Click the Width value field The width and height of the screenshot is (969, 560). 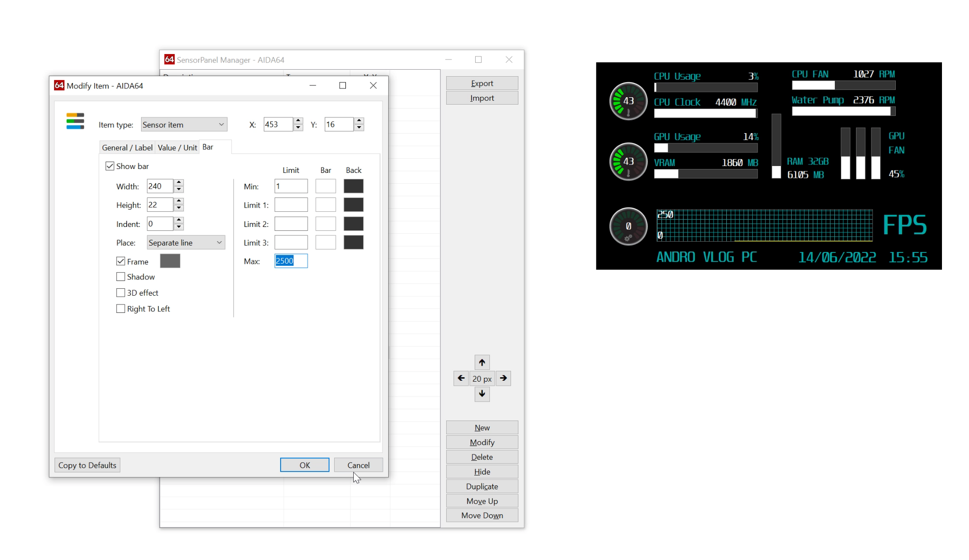pyautogui.click(x=160, y=186)
